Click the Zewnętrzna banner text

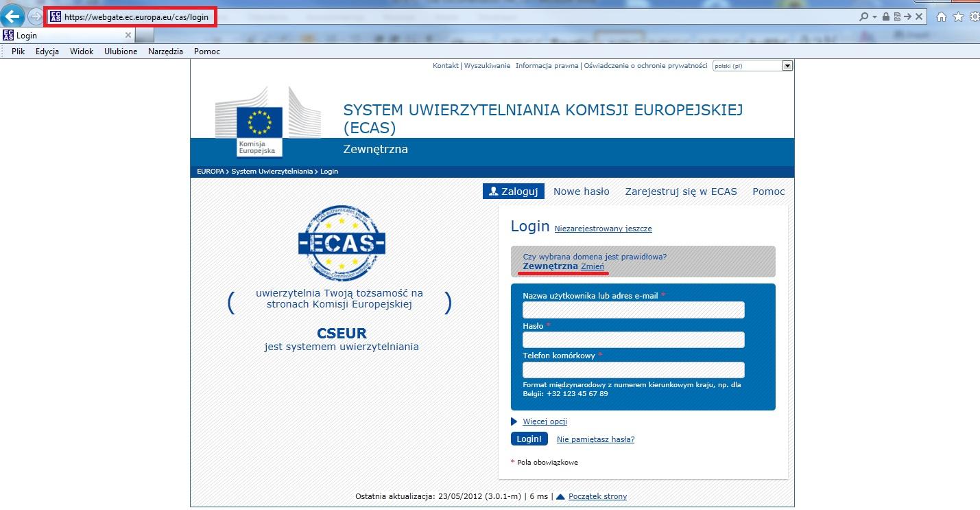pyautogui.click(x=375, y=149)
